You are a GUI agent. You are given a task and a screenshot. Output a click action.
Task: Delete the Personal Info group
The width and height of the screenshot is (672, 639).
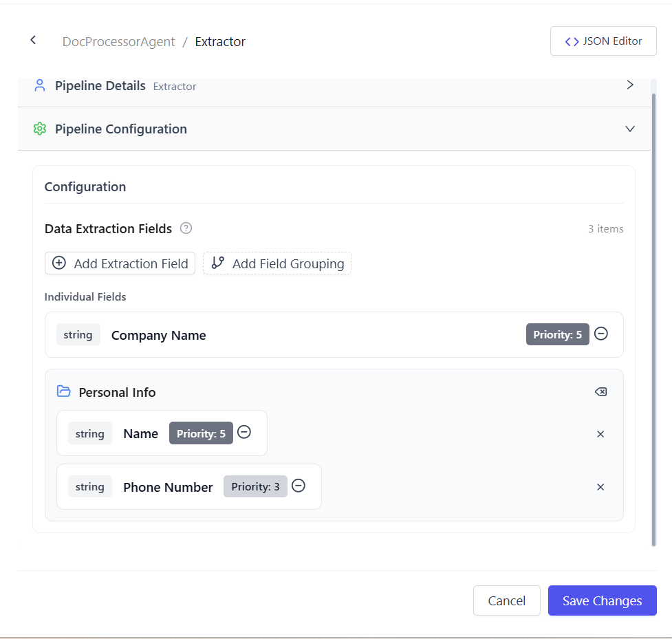[x=600, y=392]
